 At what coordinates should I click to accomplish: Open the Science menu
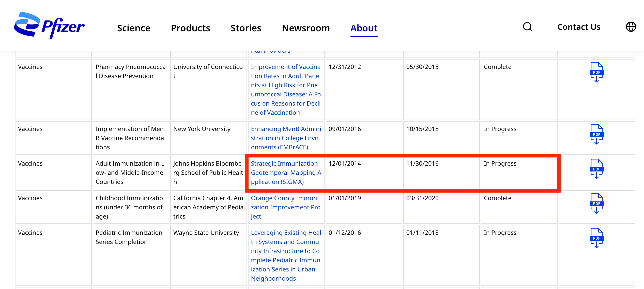click(133, 28)
